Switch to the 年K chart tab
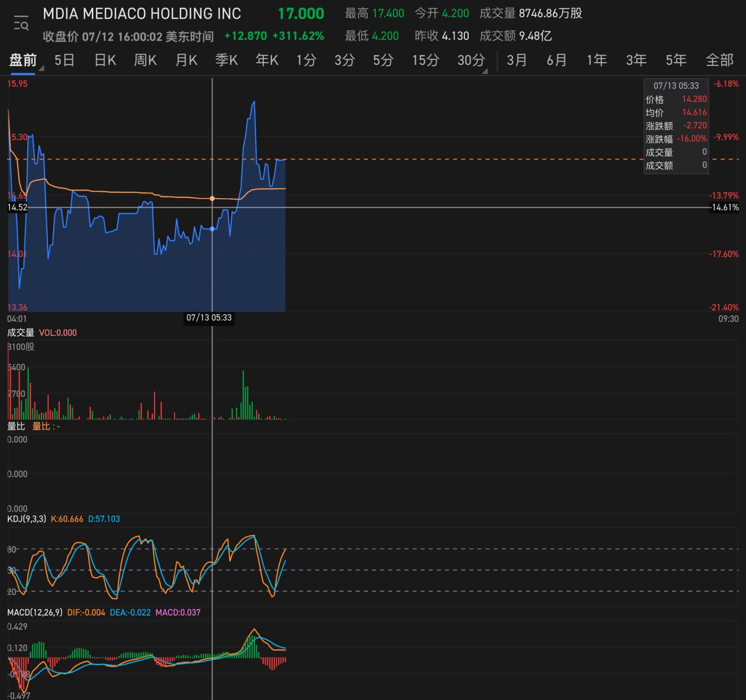The height and width of the screenshot is (700, 746). pos(267,60)
